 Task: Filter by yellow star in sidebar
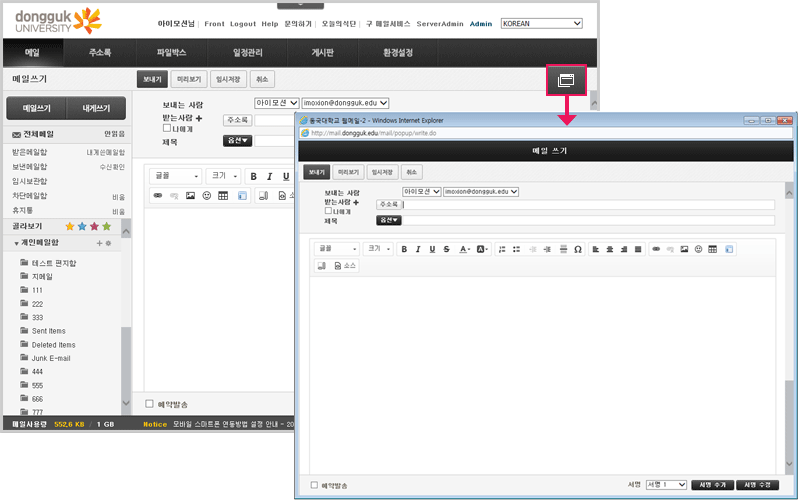click(x=70, y=226)
